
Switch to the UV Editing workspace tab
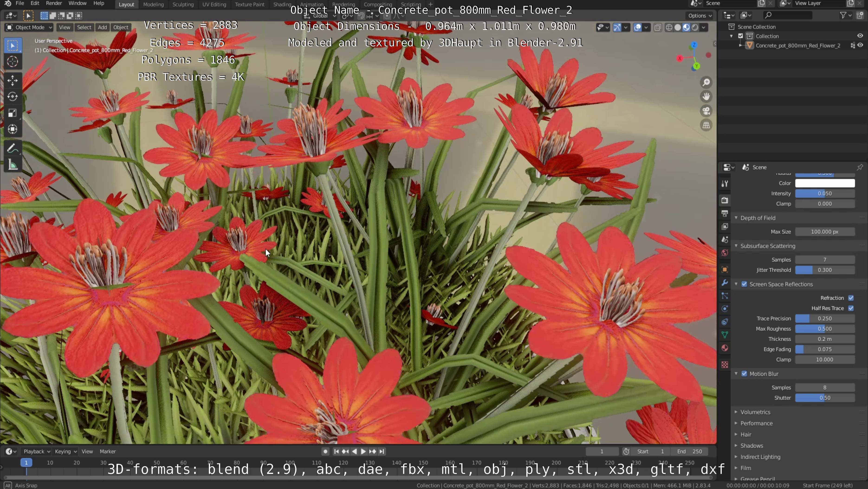click(214, 4)
